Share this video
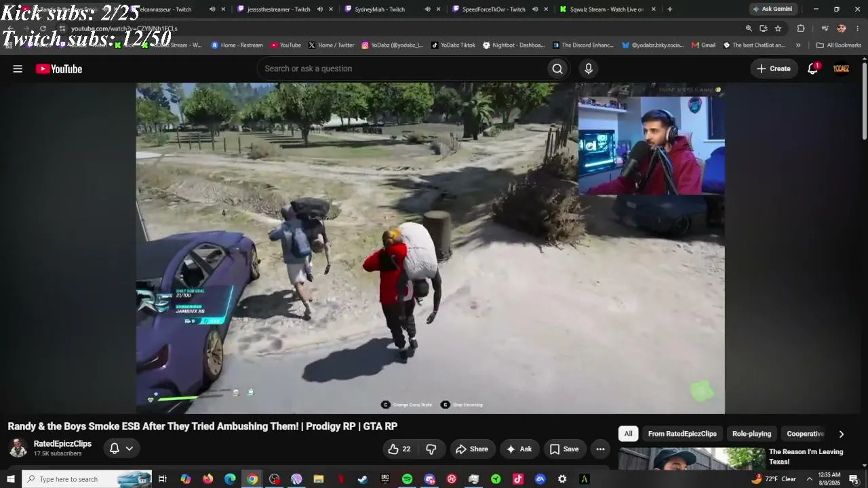Screen dimensions: 868x488 (472, 449)
